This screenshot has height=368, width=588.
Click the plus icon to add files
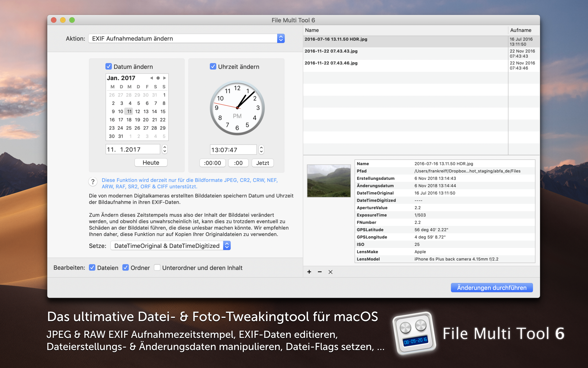point(309,272)
